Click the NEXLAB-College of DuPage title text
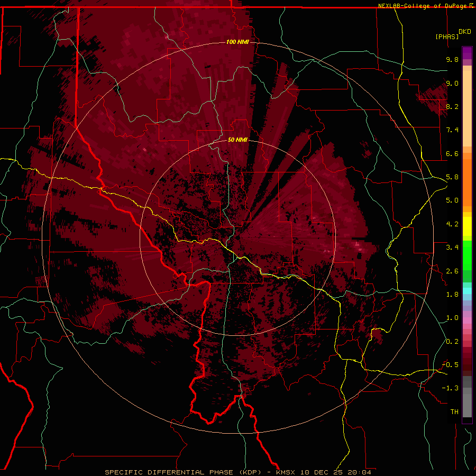The width and height of the screenshot is (476, 476). (x=422, y=6)
